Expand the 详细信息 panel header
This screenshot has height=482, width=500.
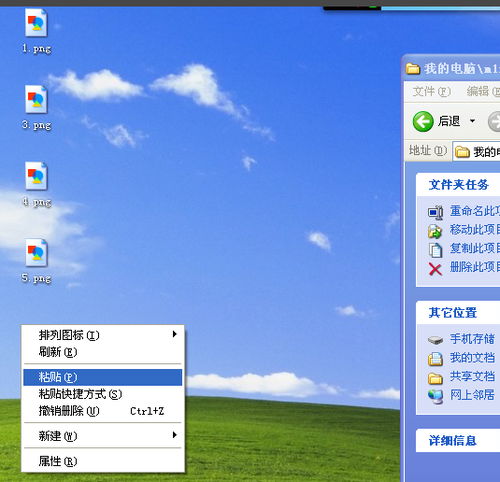(x=458, y=441)
